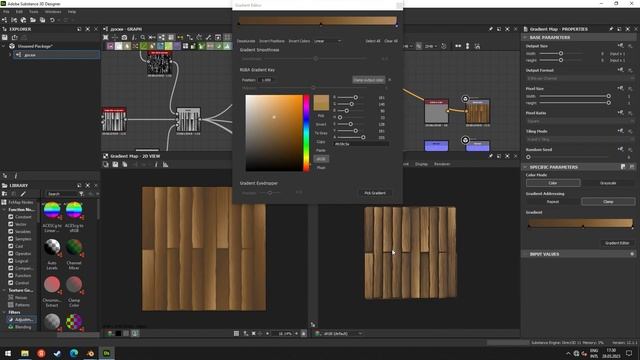Click the histogram icon in 2D View toolbar

point(165,164)
